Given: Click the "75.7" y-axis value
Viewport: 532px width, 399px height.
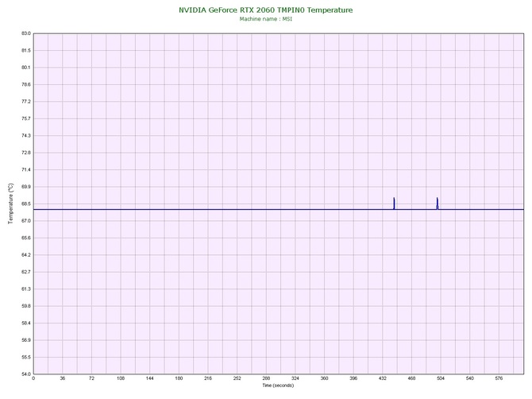Looking at the screenshot, I should click(x=26, y=118).
